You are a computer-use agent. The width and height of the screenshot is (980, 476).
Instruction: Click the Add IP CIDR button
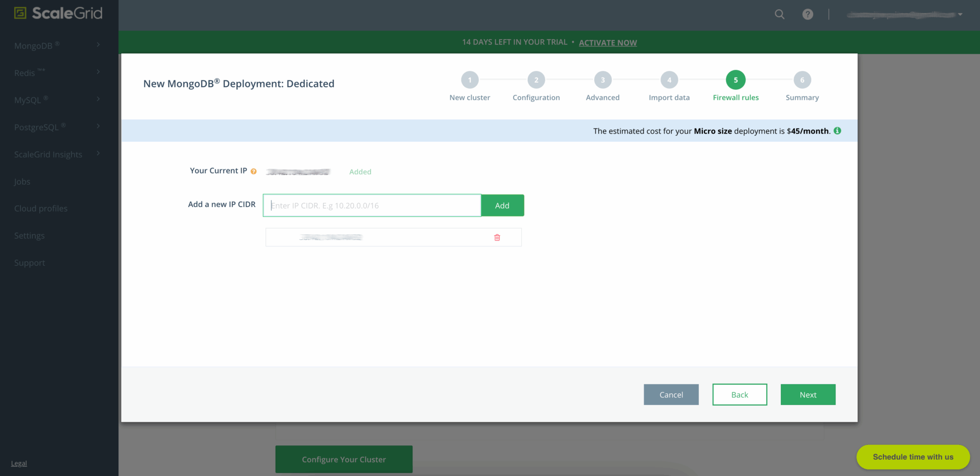coord(502,206)
